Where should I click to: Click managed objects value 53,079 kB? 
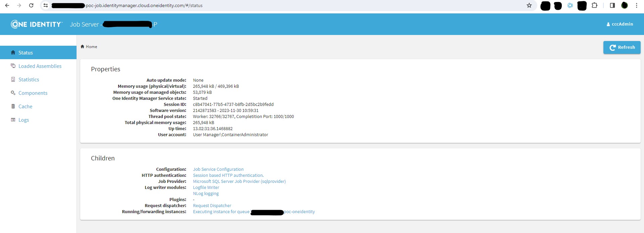coord(202,92)
